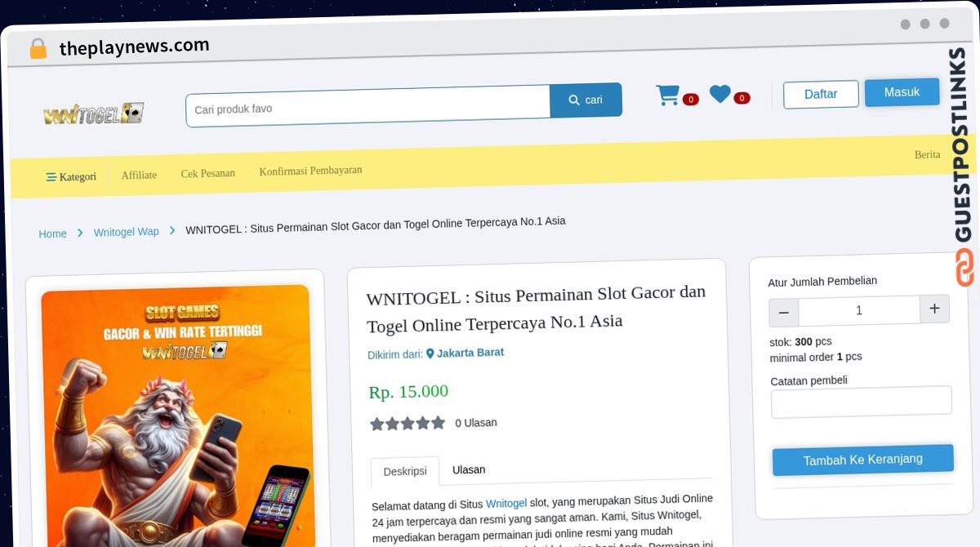Image resolution: width=980 pixels, height=547 pixels.
Task: Click the Catatan pembeli text field
Action: (x=862, y=401)
